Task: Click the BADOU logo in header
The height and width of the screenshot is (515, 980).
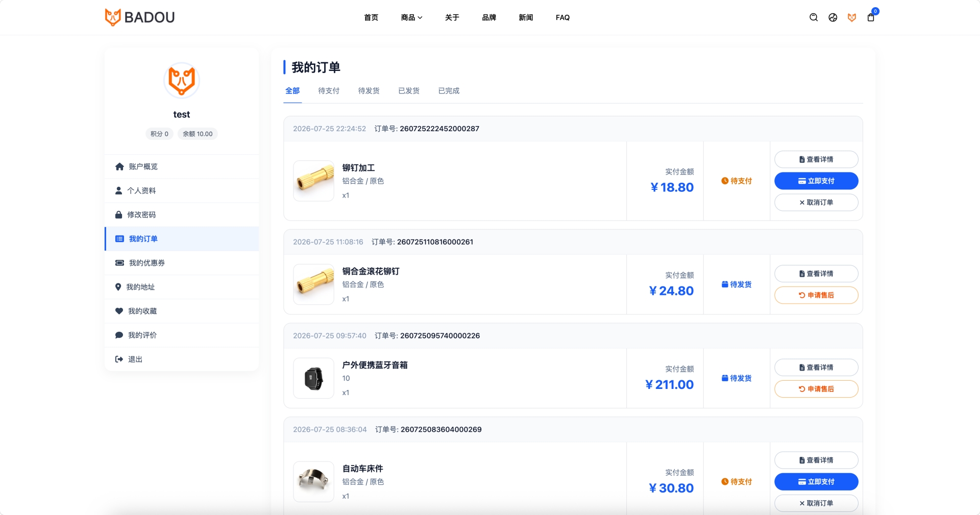Action: point(140,17)
